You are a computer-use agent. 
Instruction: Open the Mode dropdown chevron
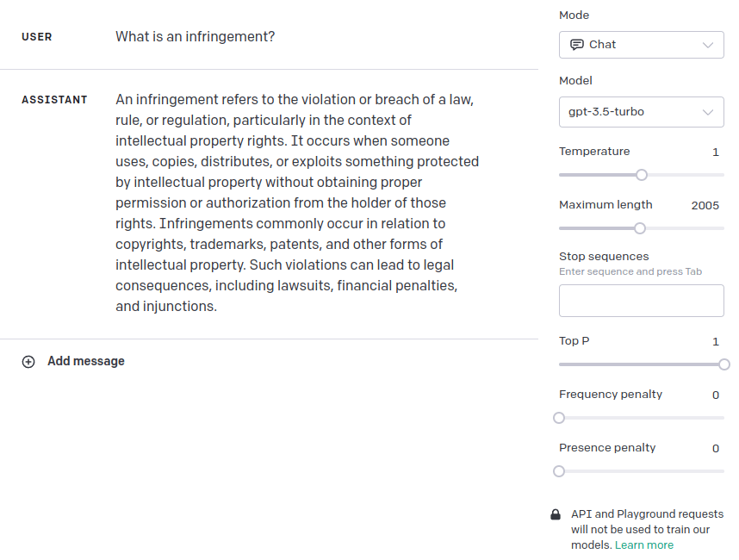pyautogui.click(x=708, y=45)
